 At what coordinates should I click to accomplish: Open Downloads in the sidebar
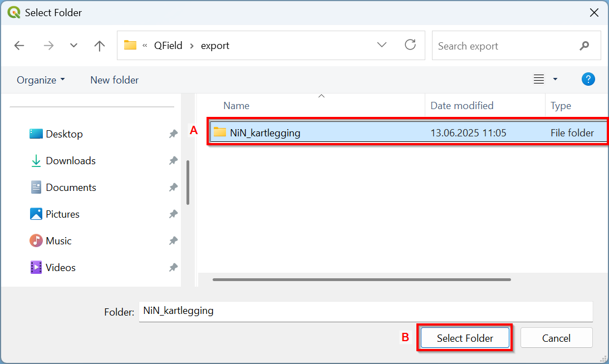tap(71, 161)
